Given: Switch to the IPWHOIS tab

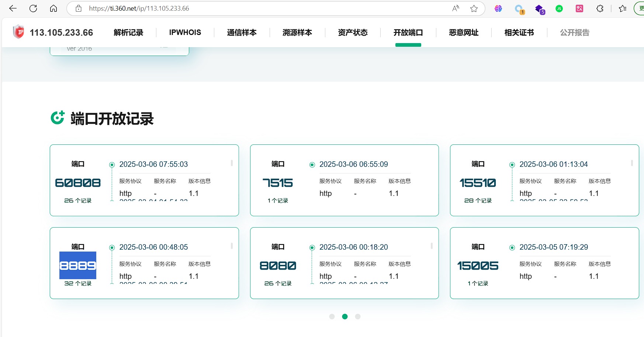Looking at the screenshot, I should 185,32.
